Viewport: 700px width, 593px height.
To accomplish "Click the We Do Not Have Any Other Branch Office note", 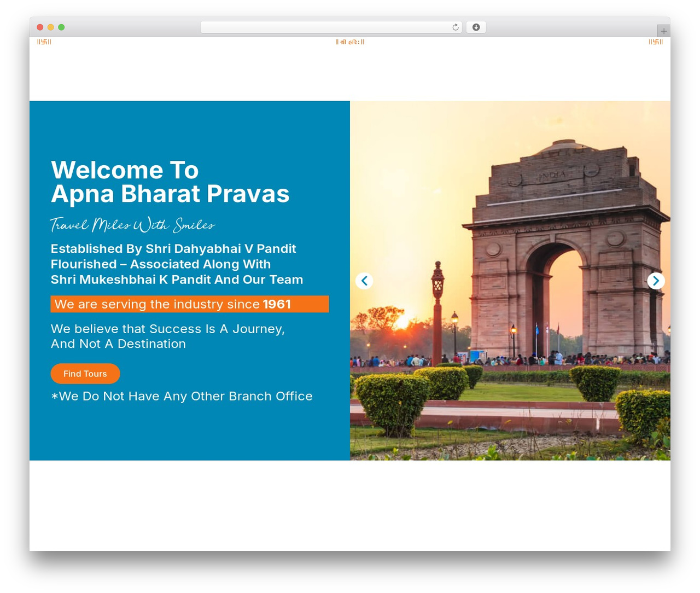I will click(182, 396).
